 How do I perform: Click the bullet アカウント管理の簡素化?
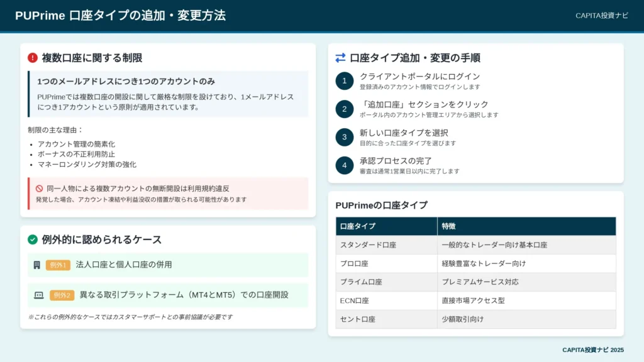(76, 144)
